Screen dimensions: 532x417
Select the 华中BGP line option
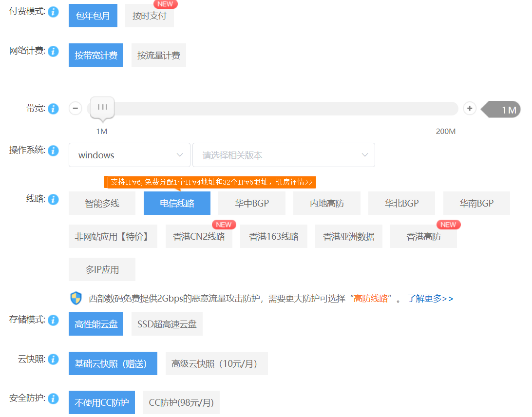(251, 203)
